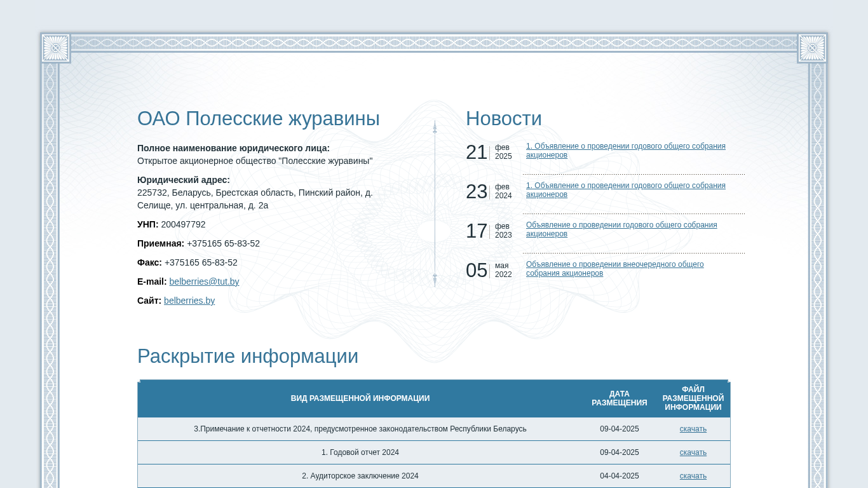Click the top-left decorative corner ornament
Image resolution: width=868 pixels, height=488 pixels.
(x=55, y=48)
